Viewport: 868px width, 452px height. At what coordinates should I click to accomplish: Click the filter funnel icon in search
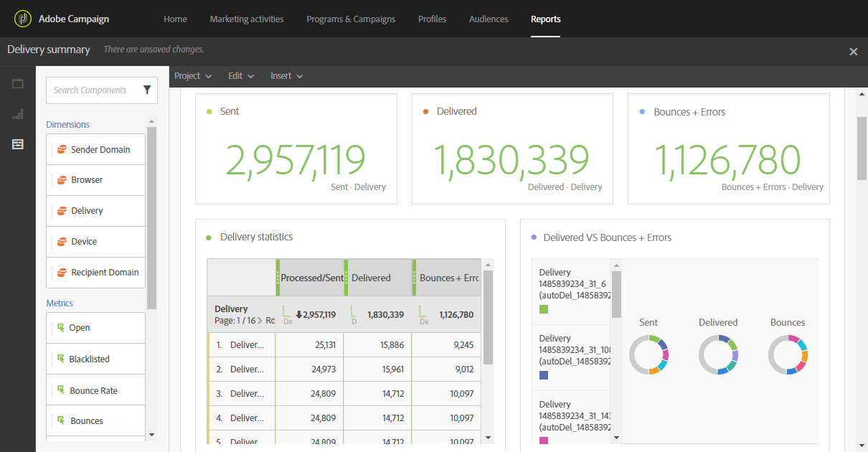pos(147,90)
